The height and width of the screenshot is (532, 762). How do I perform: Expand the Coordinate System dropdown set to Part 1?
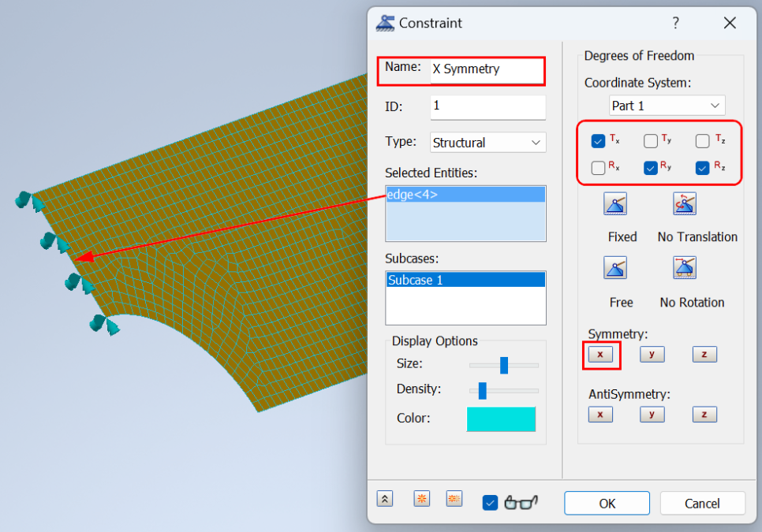(667, 106)
